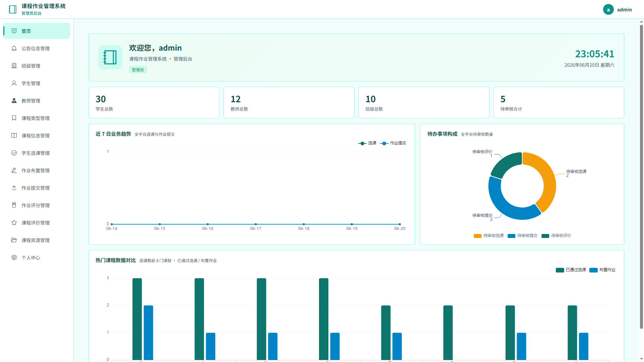This screenshot has height=362, width=644.
Task: Toggle 已通过选课 legend in bar chart
Action: (571, 270)
